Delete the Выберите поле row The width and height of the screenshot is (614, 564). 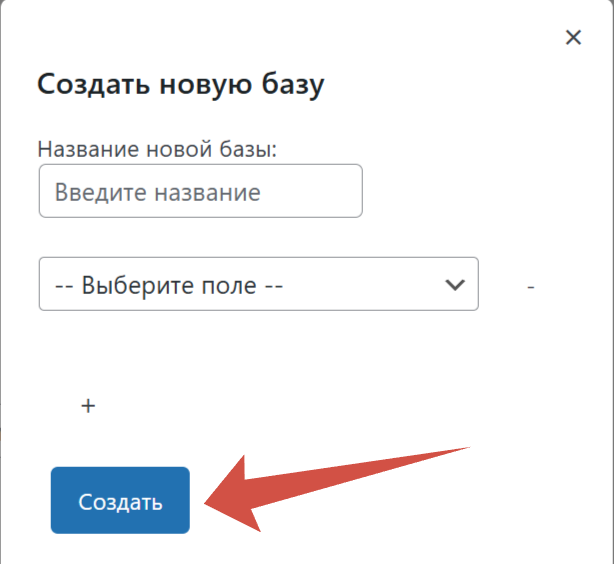[x=531, y=287]
